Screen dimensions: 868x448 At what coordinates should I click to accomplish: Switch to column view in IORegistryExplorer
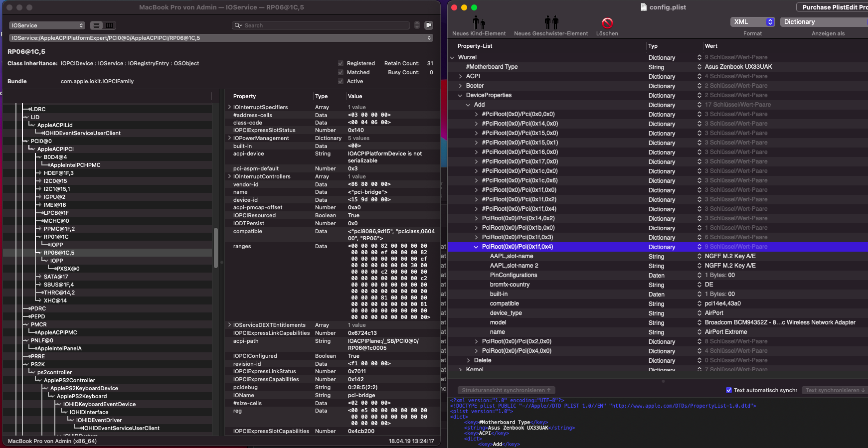pyautogui.click(x=109, y=25)
